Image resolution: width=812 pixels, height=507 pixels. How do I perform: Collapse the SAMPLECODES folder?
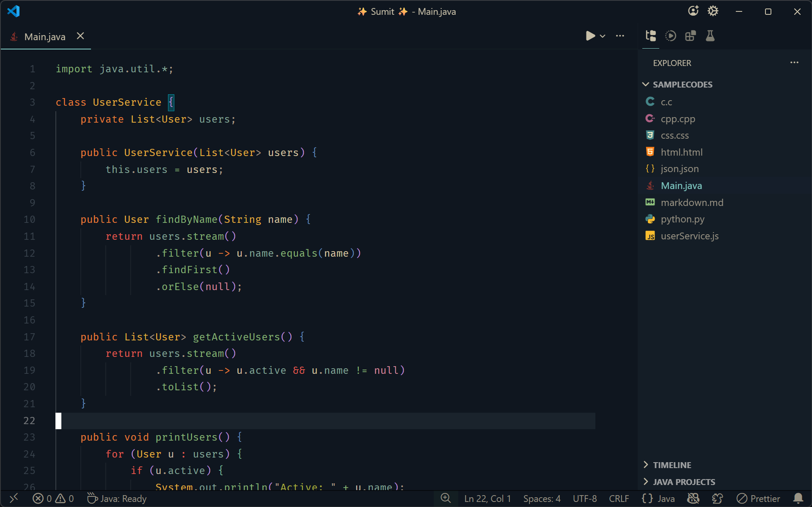tap(645, 84)
